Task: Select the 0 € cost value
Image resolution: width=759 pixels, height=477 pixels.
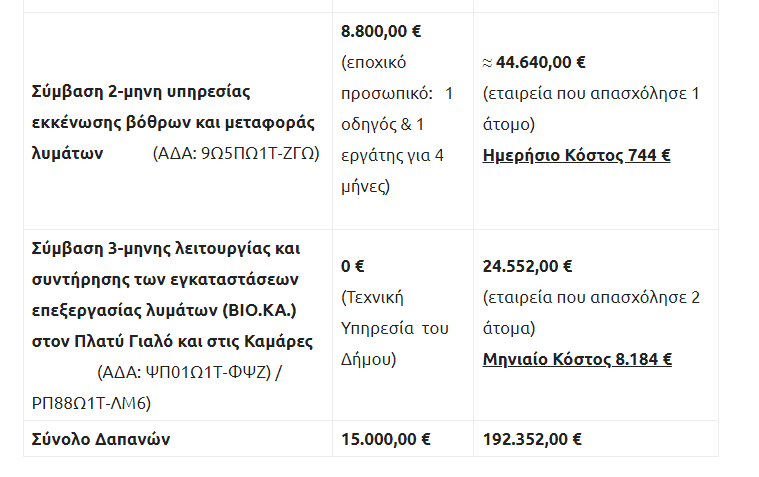Action: [352, 266]
